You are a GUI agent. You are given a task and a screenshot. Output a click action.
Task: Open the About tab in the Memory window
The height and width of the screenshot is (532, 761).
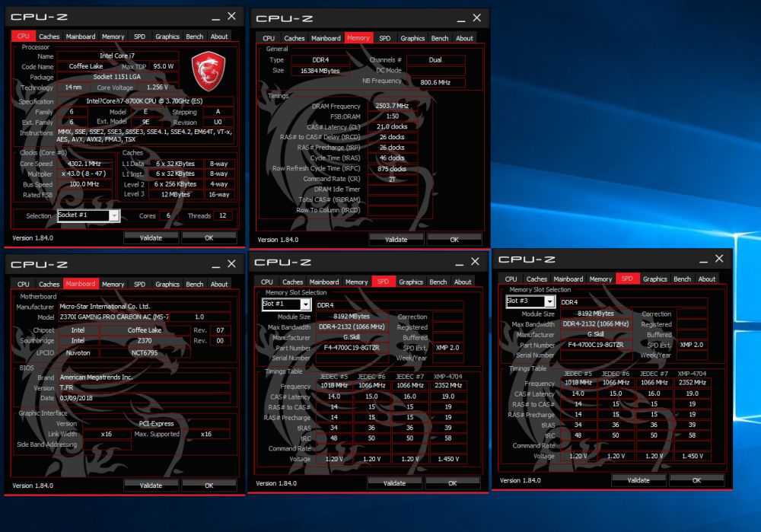point(464,37)
